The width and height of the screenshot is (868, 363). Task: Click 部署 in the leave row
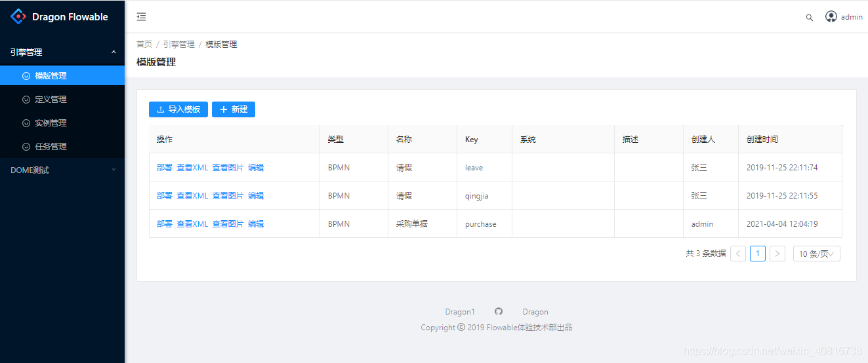click(165, 168)
